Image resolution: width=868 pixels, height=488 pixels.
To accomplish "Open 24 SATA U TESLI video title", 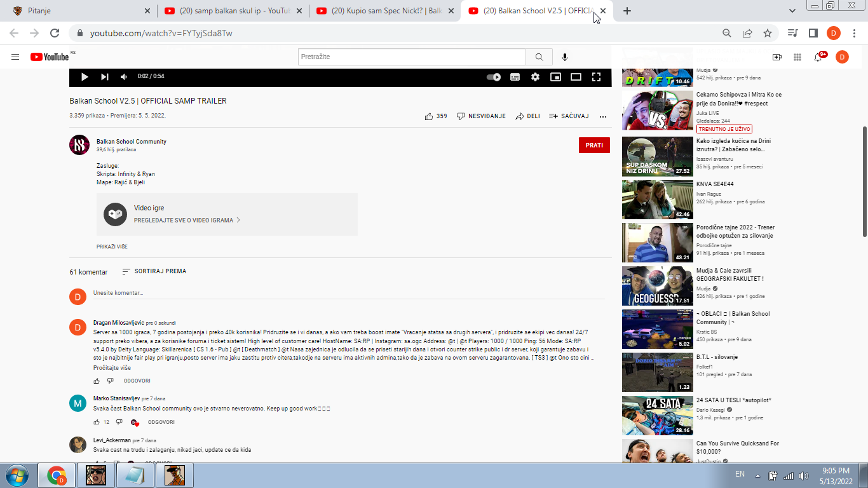I will [x=734, y=400].
